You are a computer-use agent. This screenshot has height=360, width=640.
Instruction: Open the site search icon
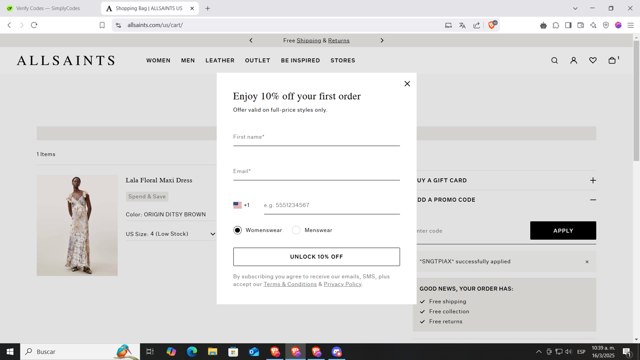(x=554, y=60)
